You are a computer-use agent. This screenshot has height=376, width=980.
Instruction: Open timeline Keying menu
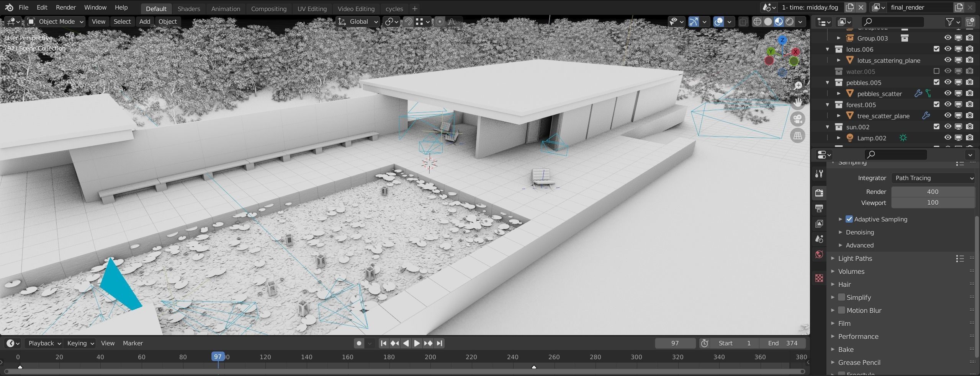(80, 343)
